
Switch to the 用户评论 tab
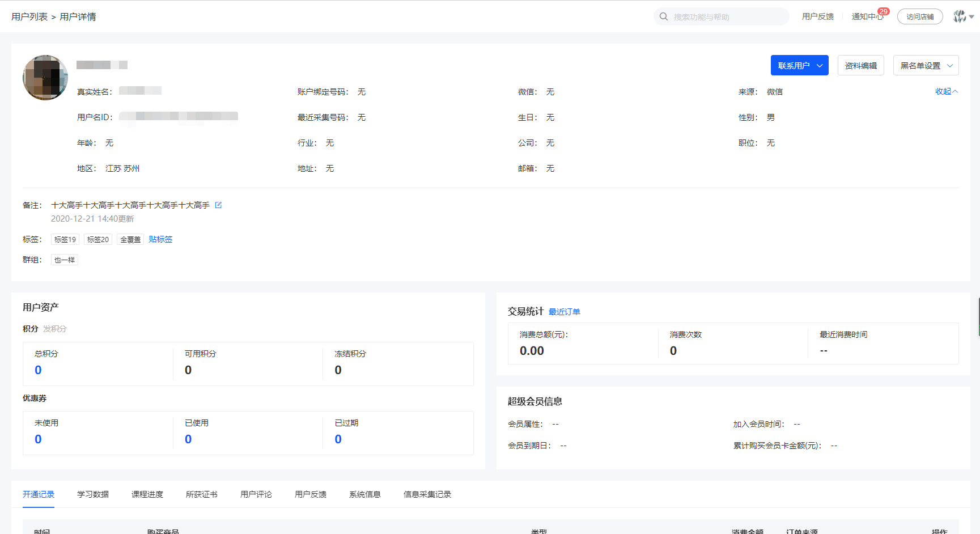pos(256,494)
